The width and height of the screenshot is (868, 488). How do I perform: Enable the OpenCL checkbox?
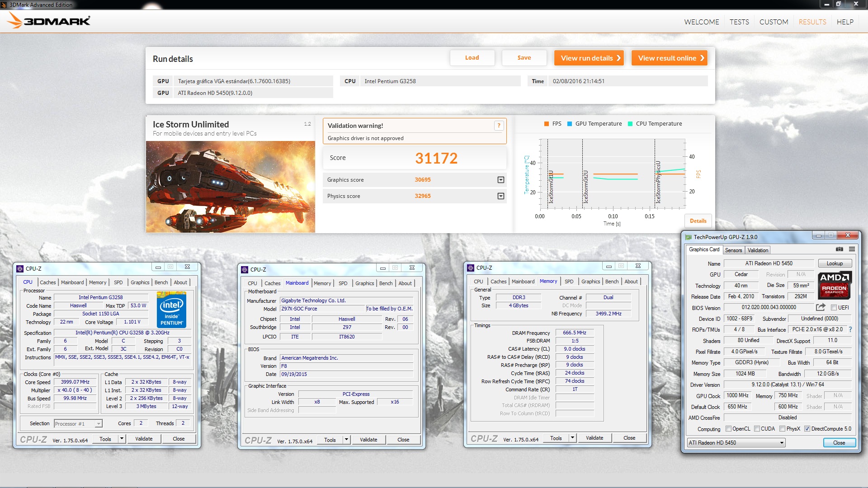728,429
